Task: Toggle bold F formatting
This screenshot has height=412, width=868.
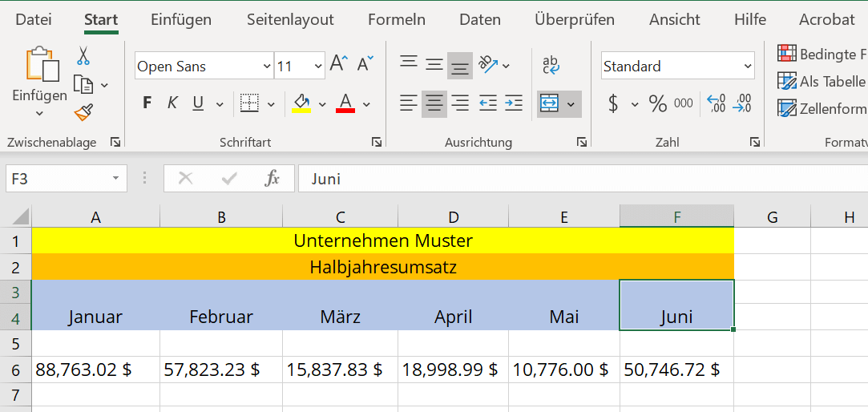Action: [147, 103]
